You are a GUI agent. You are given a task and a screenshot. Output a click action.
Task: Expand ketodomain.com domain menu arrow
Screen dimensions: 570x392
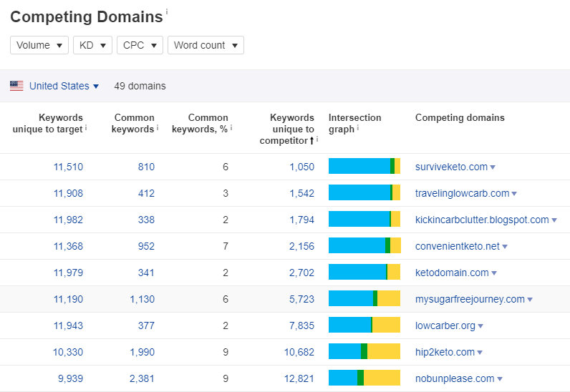493,273
